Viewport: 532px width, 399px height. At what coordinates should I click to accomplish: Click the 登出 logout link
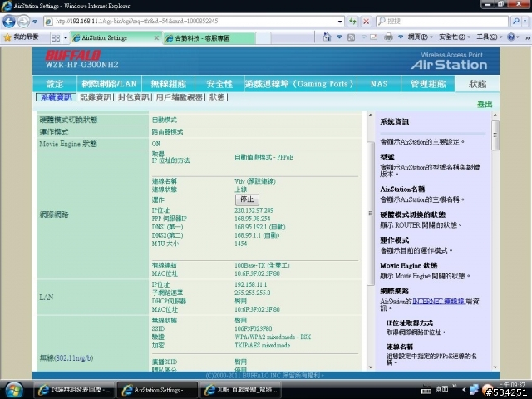click(x=485, y=105)
